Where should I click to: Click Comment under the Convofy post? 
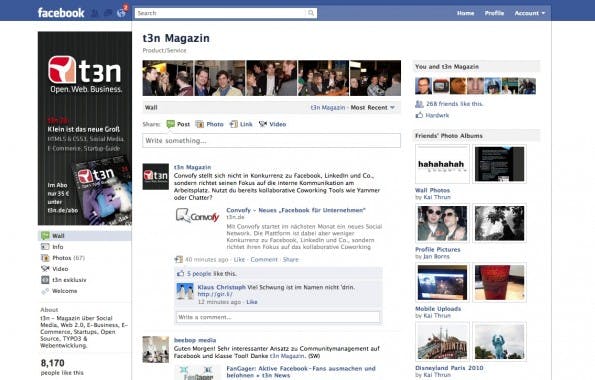[264, 260]
